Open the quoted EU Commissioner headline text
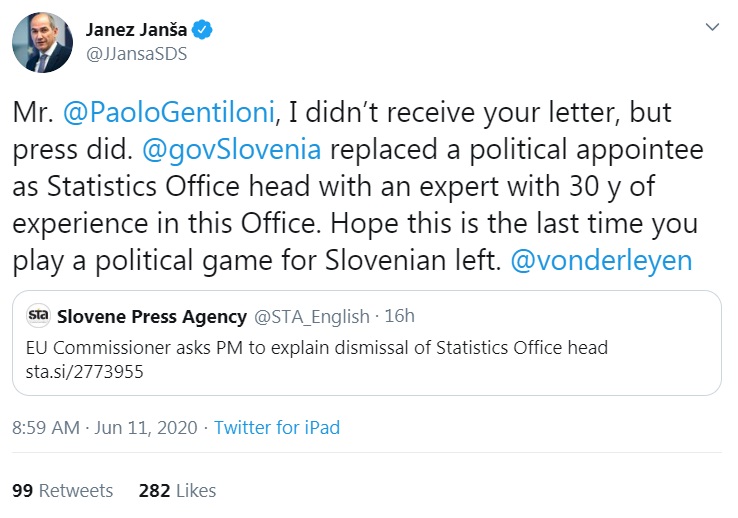 [x=316, y=348]
